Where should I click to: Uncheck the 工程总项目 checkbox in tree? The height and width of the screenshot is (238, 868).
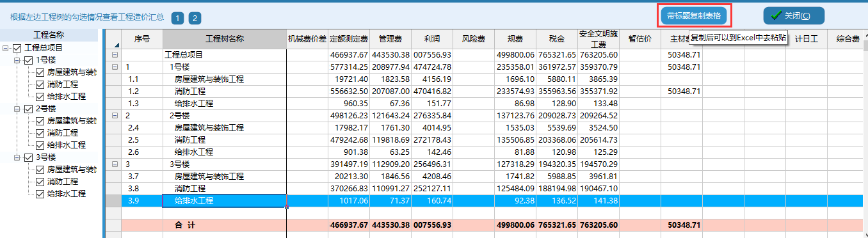17,48
